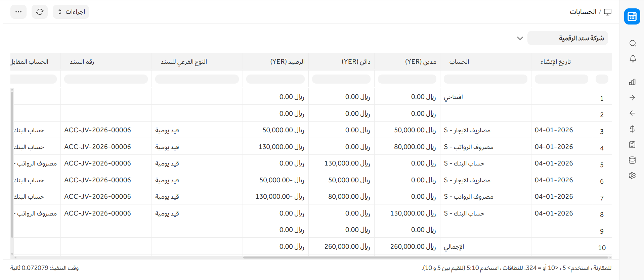Open the three-dots more options menu
The image size is (644, 280).
18,12
